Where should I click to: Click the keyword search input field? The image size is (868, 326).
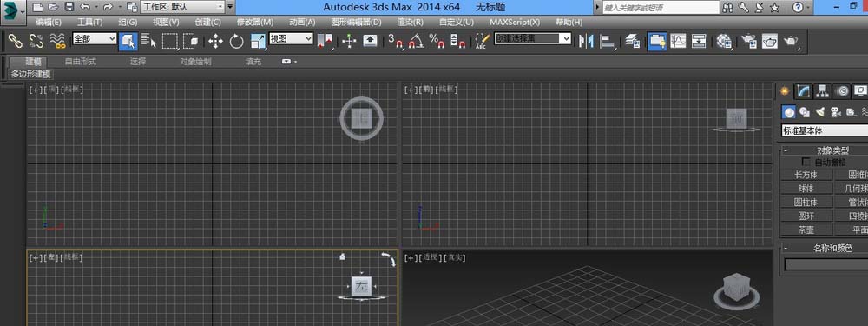pyautogui.click(x=660, y=8)
